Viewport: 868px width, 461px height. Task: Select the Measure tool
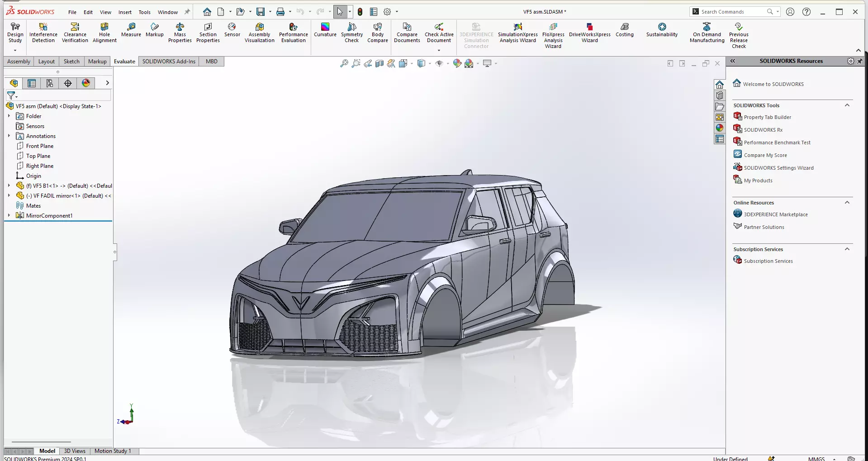[x=131, y=30]
